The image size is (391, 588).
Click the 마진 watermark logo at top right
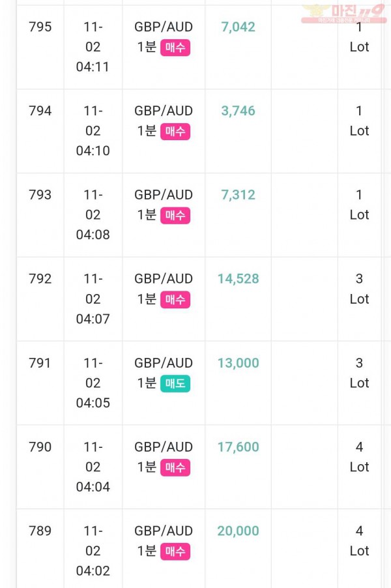pos(344,14)
